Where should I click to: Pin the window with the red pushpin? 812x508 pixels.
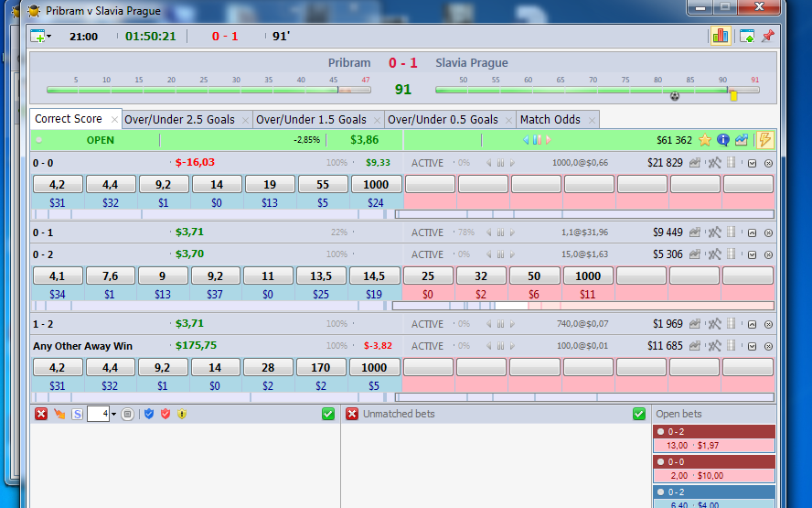(x=767, y=36)
